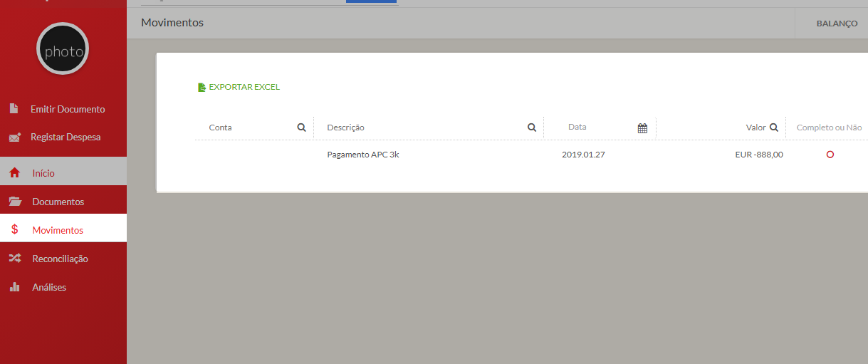Click the Movimentos dollar icon
The height and width of the screenshot is (364, 868).
(14, 230)
